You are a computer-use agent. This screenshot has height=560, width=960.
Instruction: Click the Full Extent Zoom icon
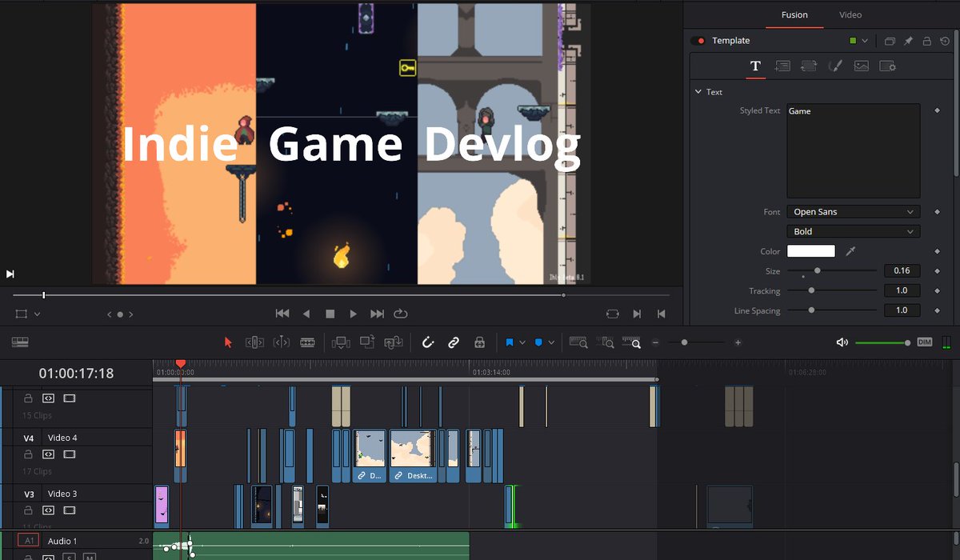point(578,342)
